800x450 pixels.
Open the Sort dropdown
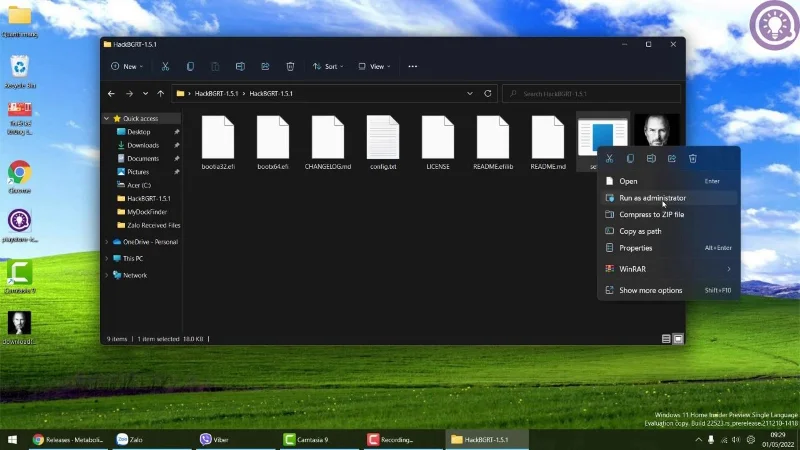[x=328, y=66]
